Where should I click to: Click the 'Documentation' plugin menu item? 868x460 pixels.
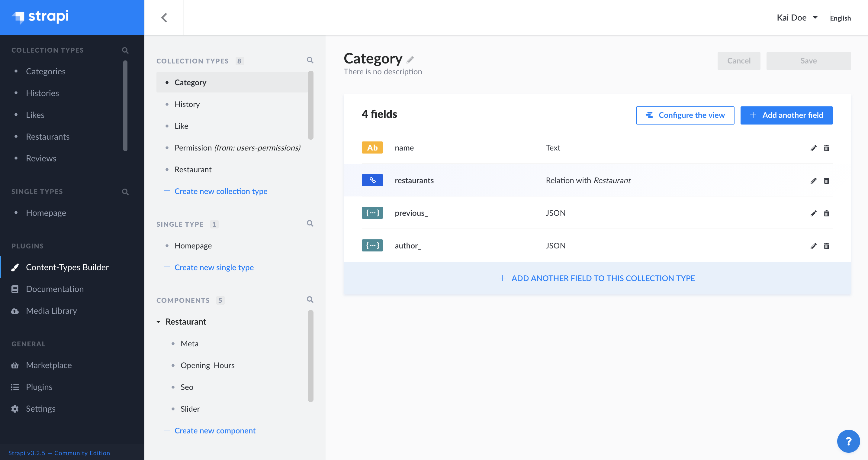pyautogui.click(x=55, y=289)
